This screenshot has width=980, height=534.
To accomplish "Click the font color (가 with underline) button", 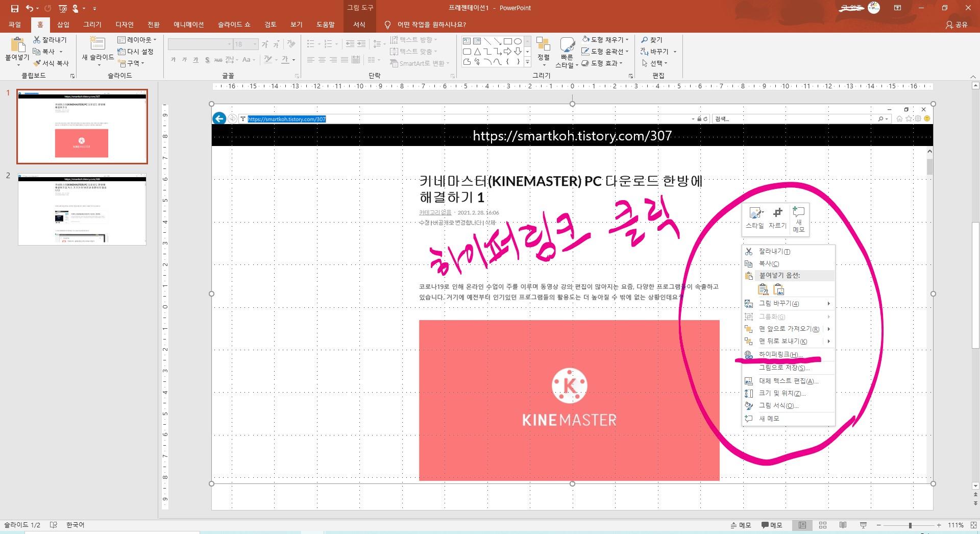I will pyautogui.click(x=285, y=60).
